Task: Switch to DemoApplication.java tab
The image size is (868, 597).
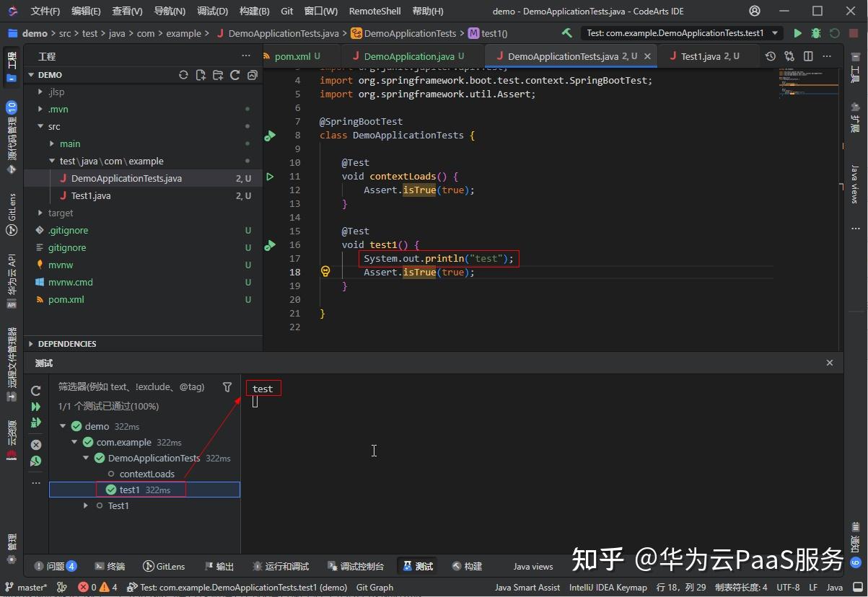Action: coord(408,56)
